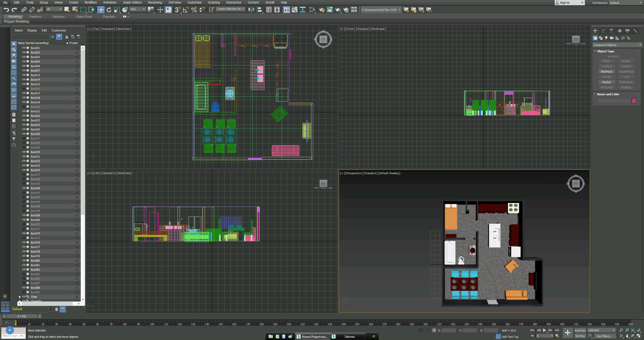Click Key Mode toggle icon
Image resolution: width=644 pixels, height=340 pixels.
[532, 336]
